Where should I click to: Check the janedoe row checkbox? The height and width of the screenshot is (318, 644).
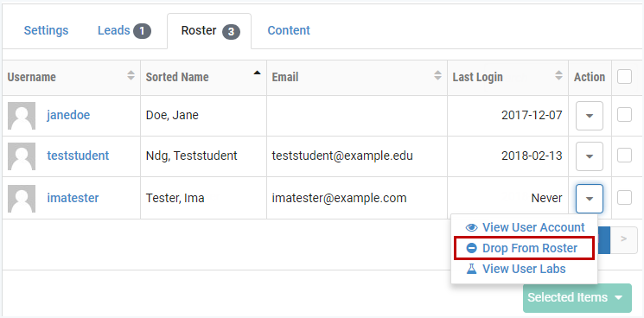pos(624,115)
